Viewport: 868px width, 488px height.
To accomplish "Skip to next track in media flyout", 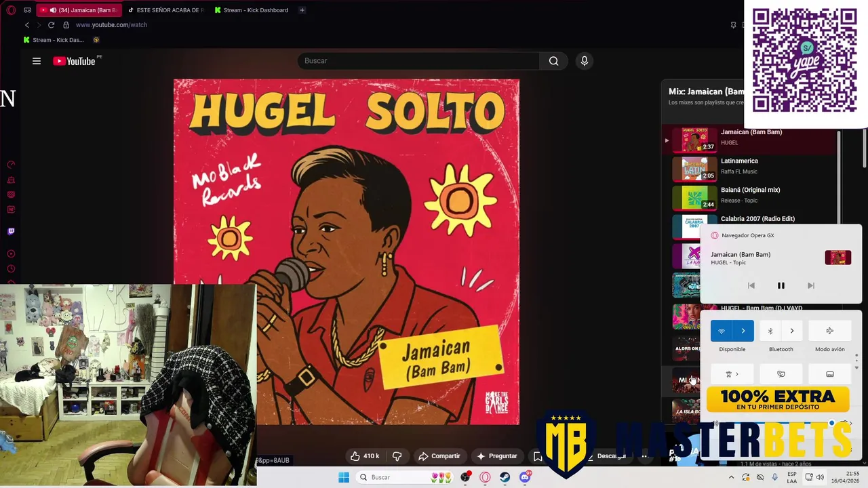I will pos(810,286).
